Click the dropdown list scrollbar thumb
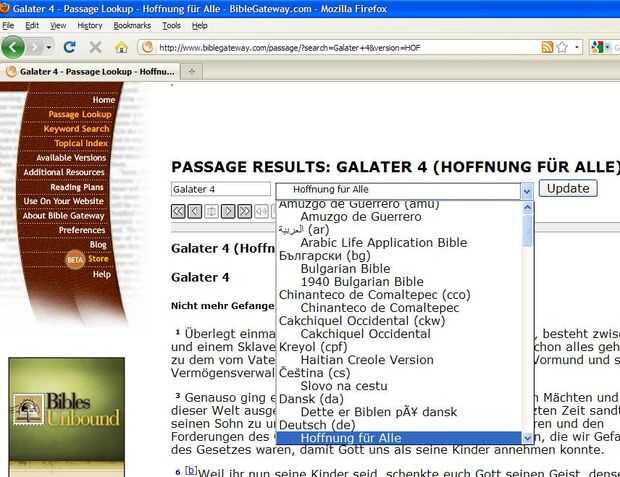This screenshot has width=620, height=477. pyautogui.click(x=527, y=230)
